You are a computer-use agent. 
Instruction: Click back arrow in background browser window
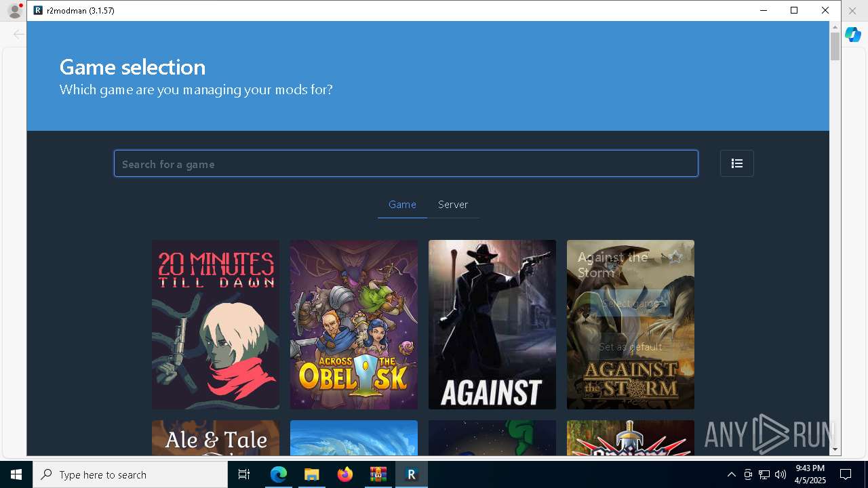tap(18, 34)
